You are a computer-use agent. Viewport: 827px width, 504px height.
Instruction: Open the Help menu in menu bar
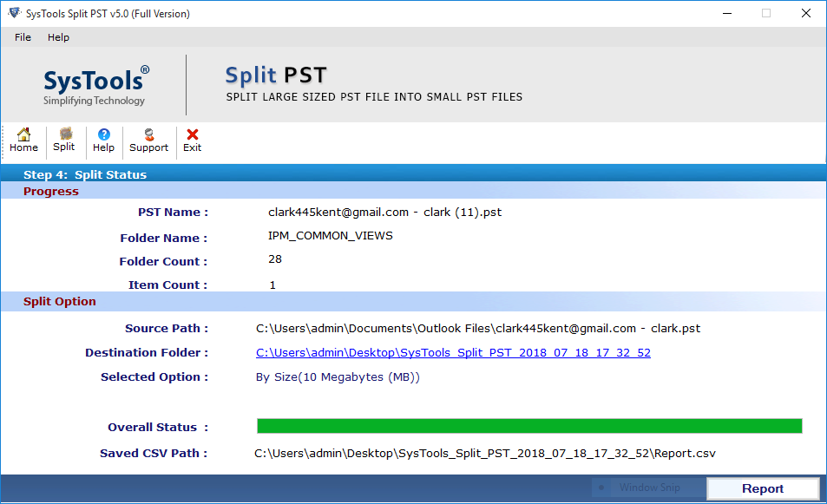point(58,37)
